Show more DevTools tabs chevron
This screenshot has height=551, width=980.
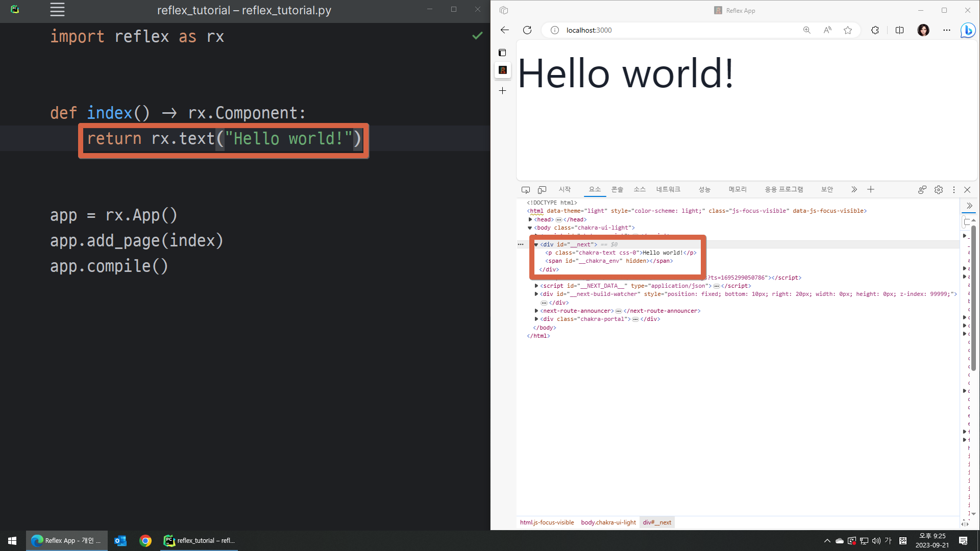click(x=854, y=190)
